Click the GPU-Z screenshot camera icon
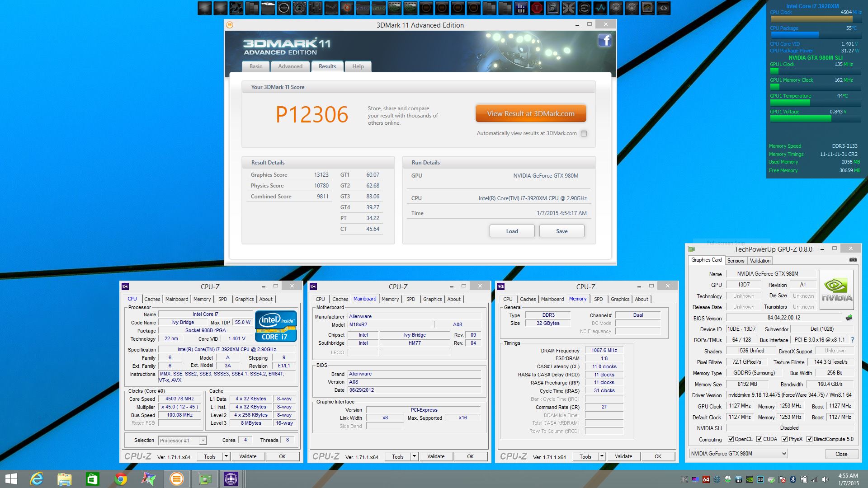 (853, 260)
